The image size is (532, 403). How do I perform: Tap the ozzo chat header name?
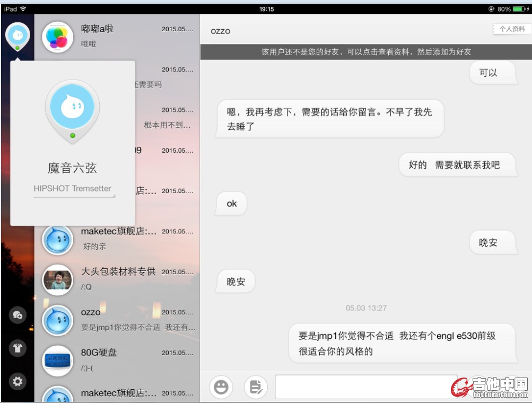pyautogui.click(x=221, y=31)
